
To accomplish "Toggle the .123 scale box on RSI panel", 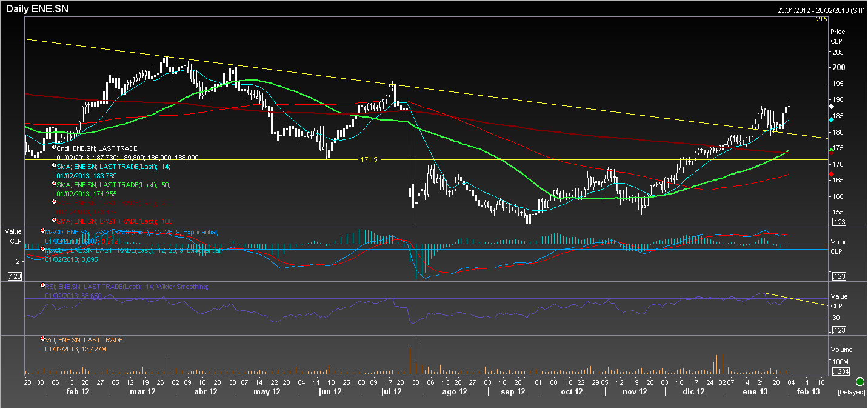I will pos(839,330).
